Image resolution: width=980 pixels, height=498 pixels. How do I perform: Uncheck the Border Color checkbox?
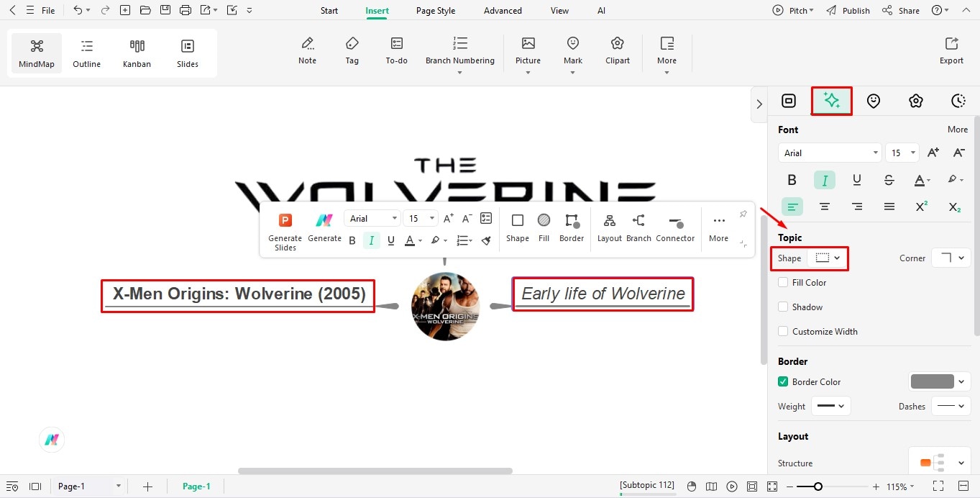783,382
